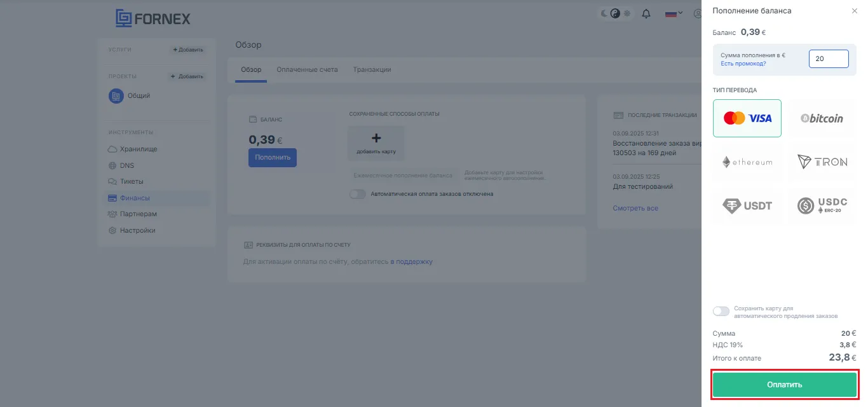Screen dimensions: 868x407
Task: Click the Смотреть все link
Action: [635, 208]
